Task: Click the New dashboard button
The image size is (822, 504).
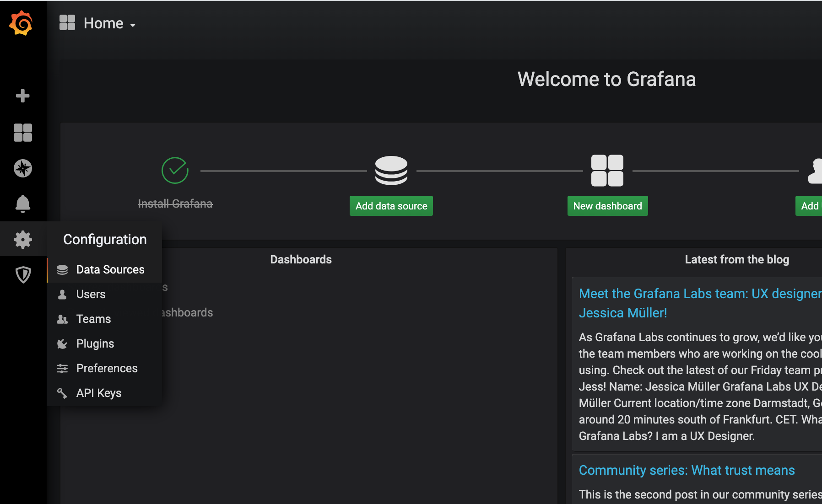Action: pyautogui.click(x=608, y=206)
